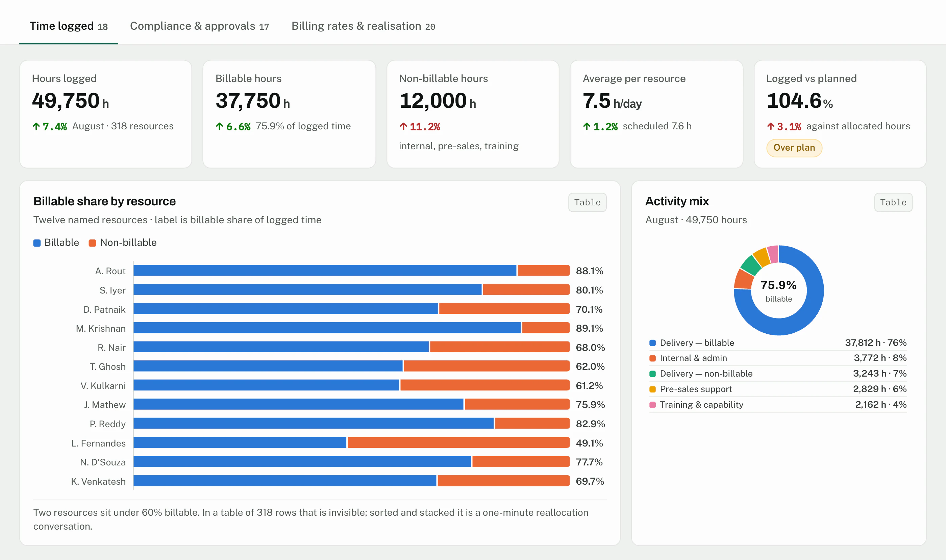
Task: Click the Hours logged 49,750 card
Action: (106, 114)
